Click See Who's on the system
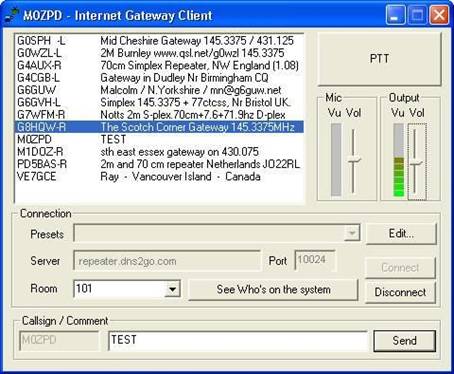Screen dimensions: 454x374 pyautogui.click(x=273, y=289)
